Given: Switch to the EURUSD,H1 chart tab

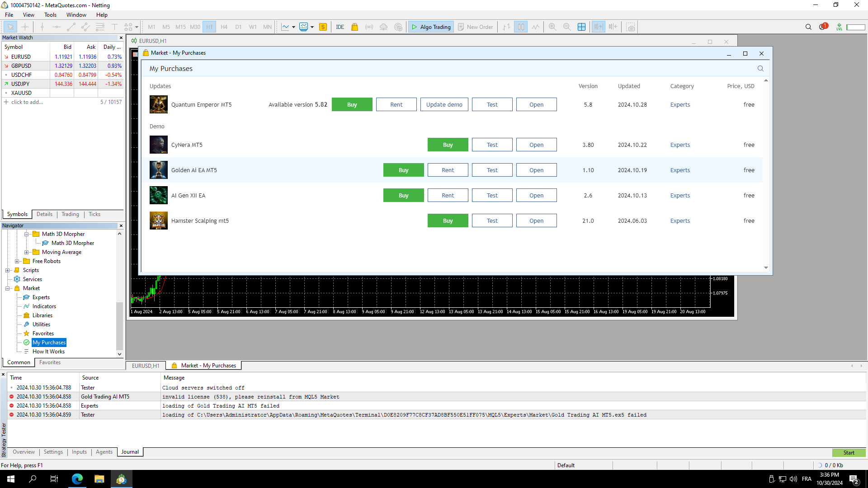Looking at the screenshot, I should (146, 366).
